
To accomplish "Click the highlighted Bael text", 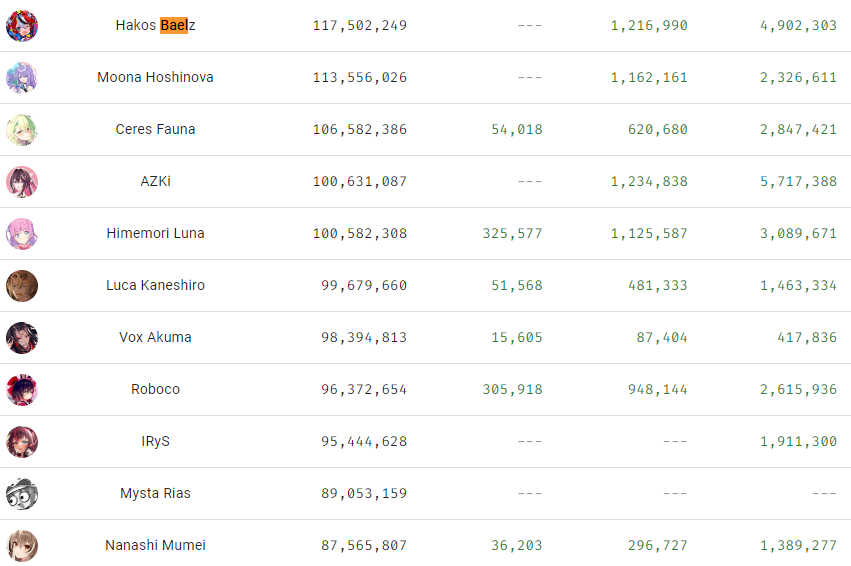I will click(x=174, y=26).
